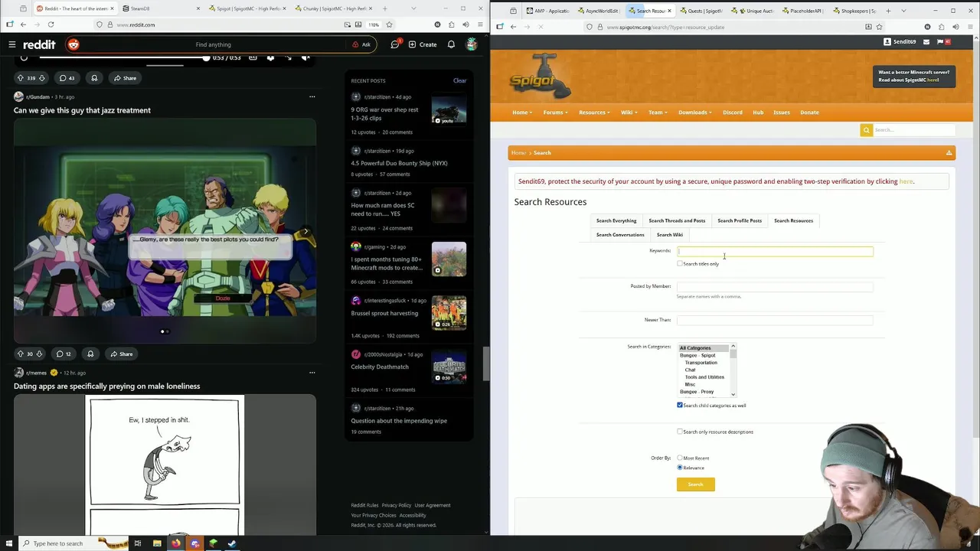Open Firefox from the Windows taskbar
Screen dimensions: 980x551
pyautogui.click(x=176, y=543)
